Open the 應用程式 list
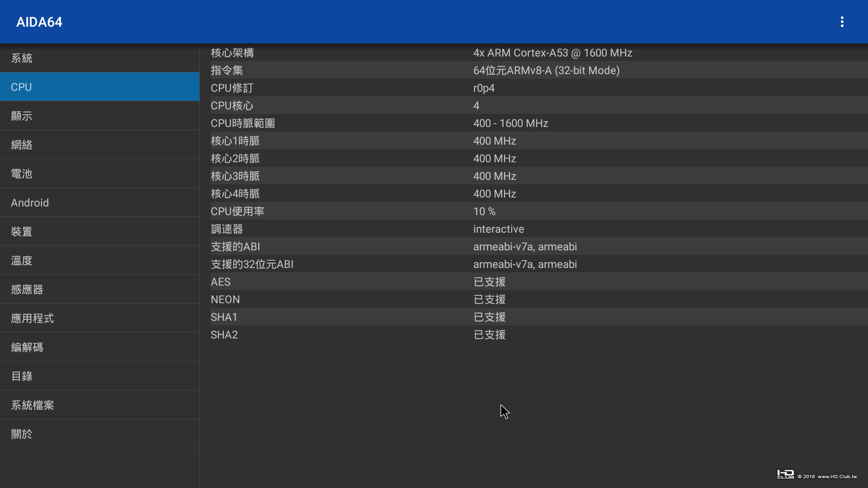Screen dimensions: 868x488 pyautogui.click(x=99, y=319)
